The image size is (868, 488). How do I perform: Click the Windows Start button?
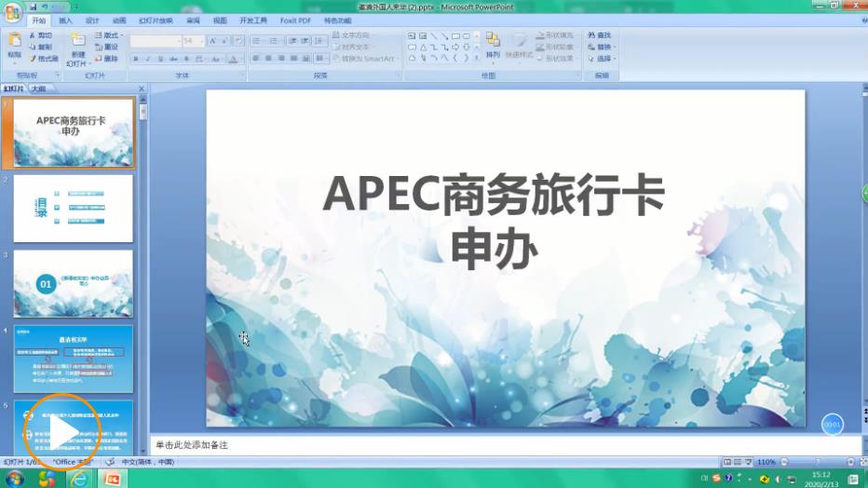pyautogui.click(x=13, y=479)
